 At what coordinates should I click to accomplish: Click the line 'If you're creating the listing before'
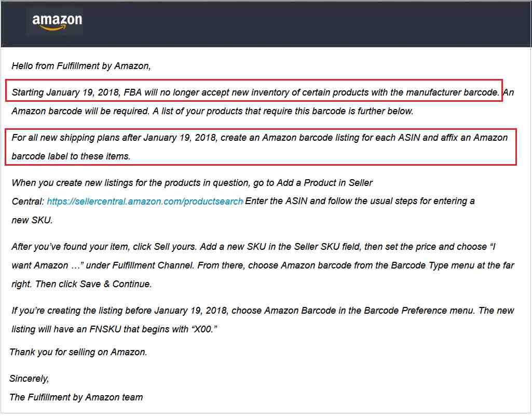pyautogui.click(x=263, y=311)
